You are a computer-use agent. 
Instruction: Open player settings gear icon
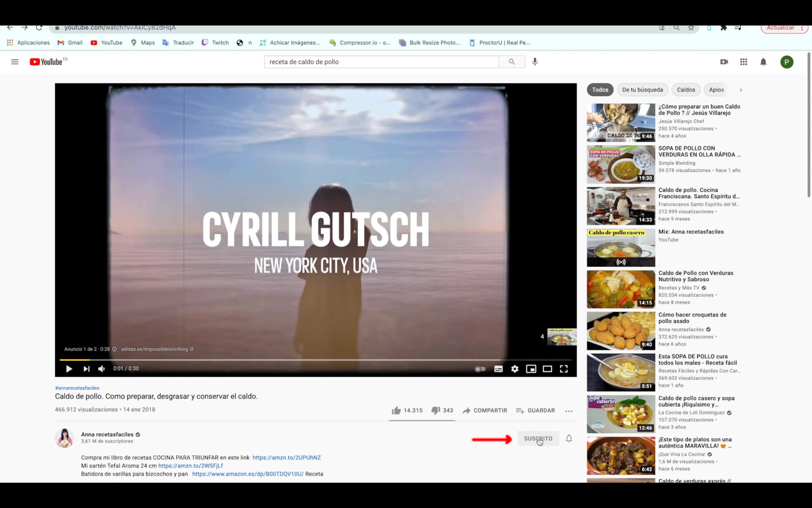pyautogui.click(x=514, y=369)
